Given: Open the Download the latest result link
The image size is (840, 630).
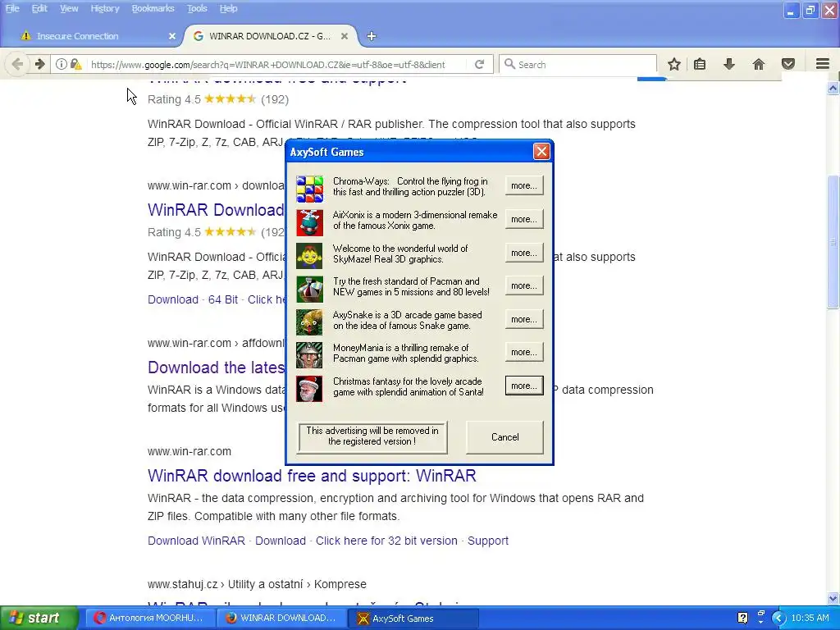Looking at the screenshot, I should pyautogui.click(x=217, y=367).
